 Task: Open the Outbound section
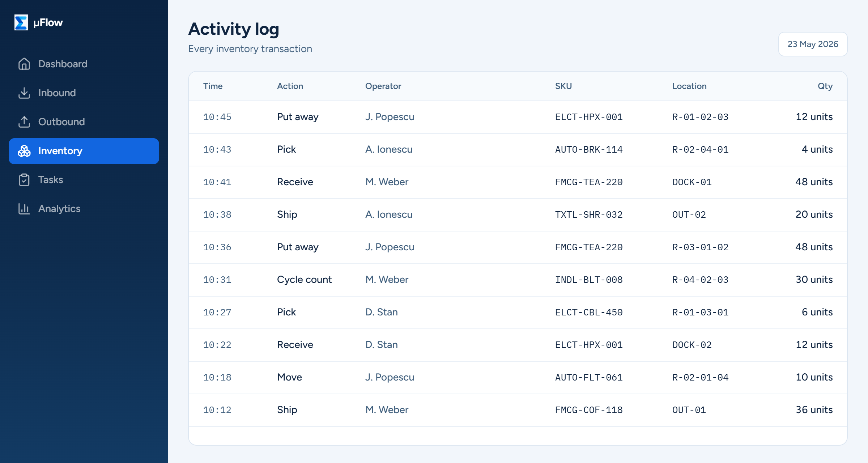pos(84,122)
